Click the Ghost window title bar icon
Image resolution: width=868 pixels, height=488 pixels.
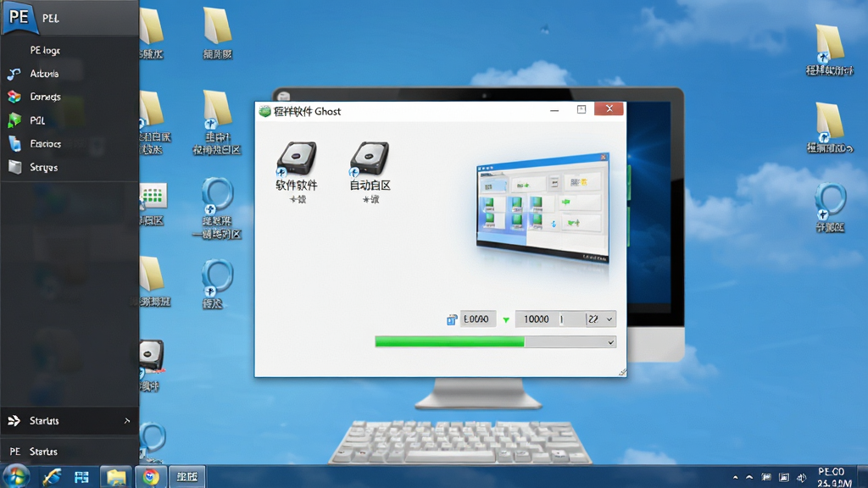pyautogui.click(x=265, y=111)
